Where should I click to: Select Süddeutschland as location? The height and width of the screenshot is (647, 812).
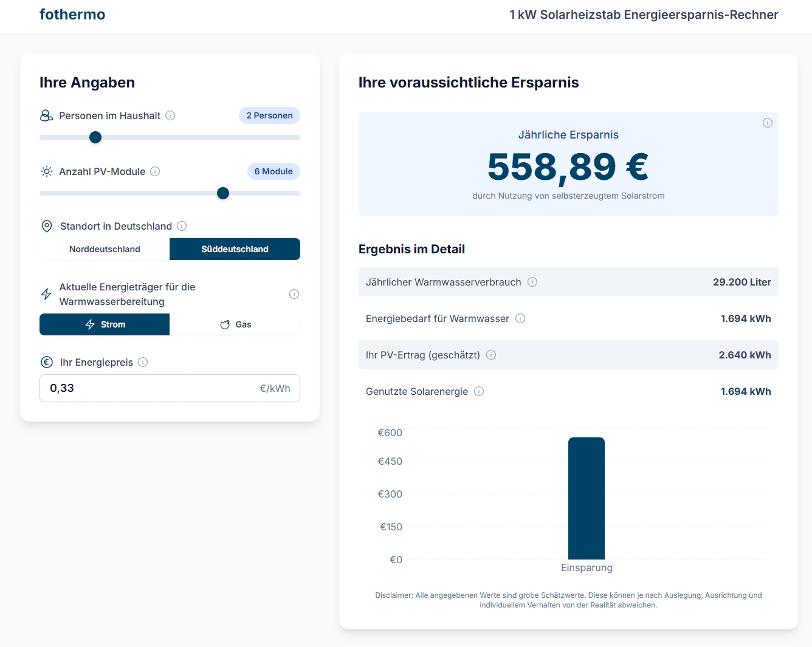(235, 249)
